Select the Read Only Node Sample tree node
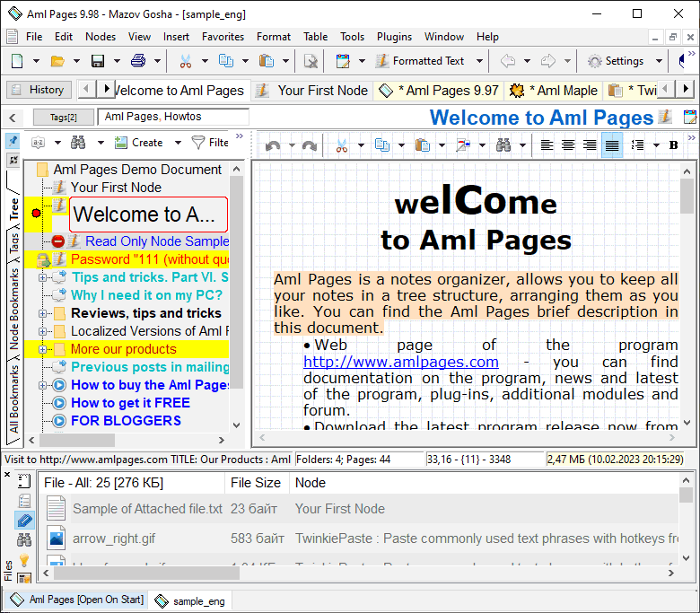This screenshot has width=700, height=613. point(157,241)
